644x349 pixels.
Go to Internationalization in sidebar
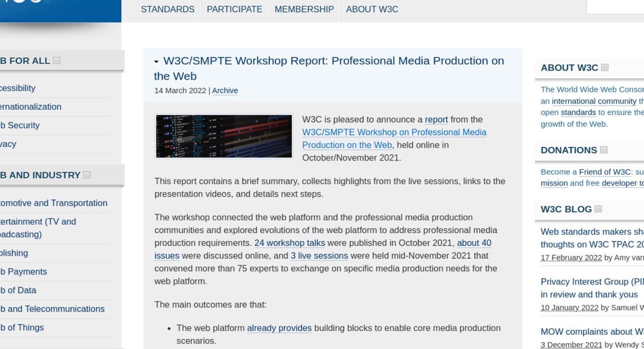31,107
